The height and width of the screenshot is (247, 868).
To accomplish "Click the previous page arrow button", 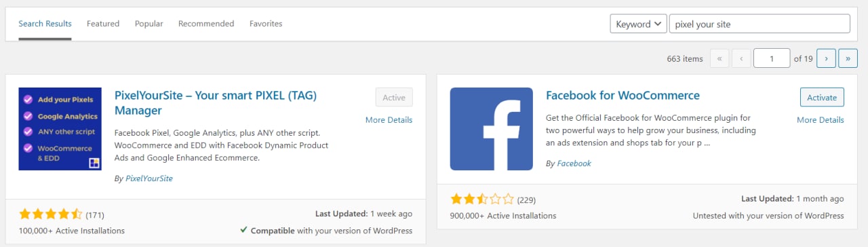I will (741, 58).
